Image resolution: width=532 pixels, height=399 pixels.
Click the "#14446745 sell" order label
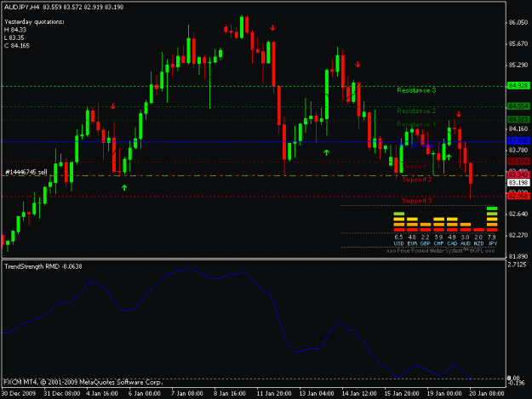coord(26,172)
